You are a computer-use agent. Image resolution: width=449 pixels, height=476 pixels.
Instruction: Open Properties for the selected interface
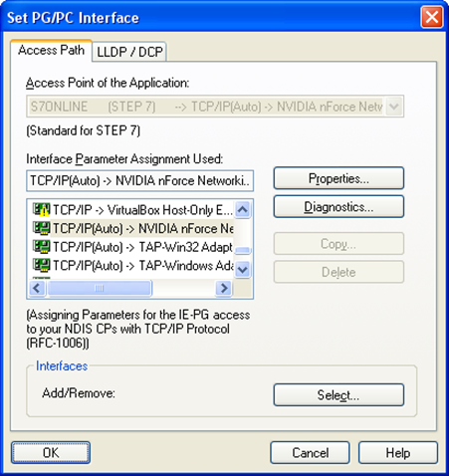(338, 178)
